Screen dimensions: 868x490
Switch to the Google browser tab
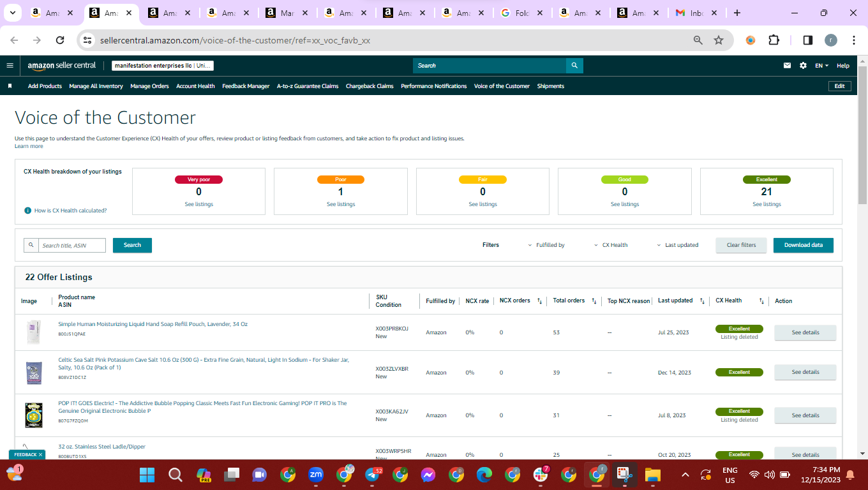(521, 13)
